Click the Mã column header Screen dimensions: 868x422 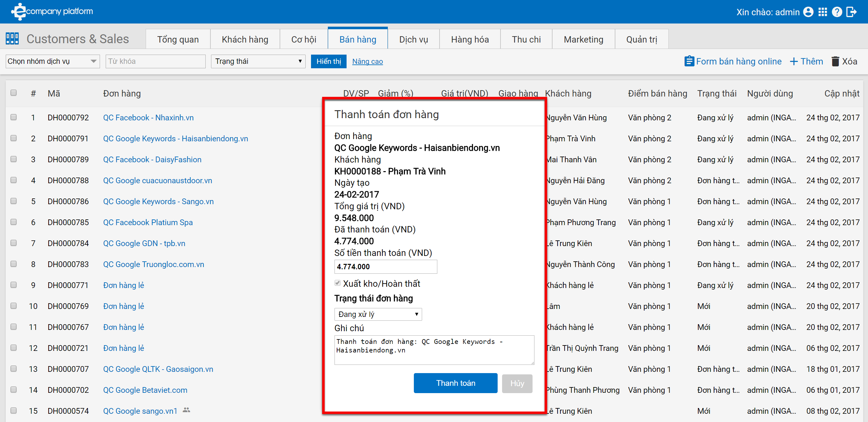[54, 93]
